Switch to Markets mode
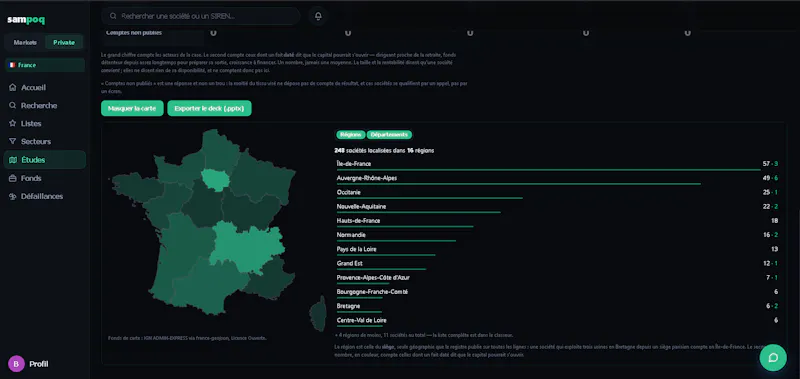Viewport: 800px width, 379px height. [x=25, y=42]
